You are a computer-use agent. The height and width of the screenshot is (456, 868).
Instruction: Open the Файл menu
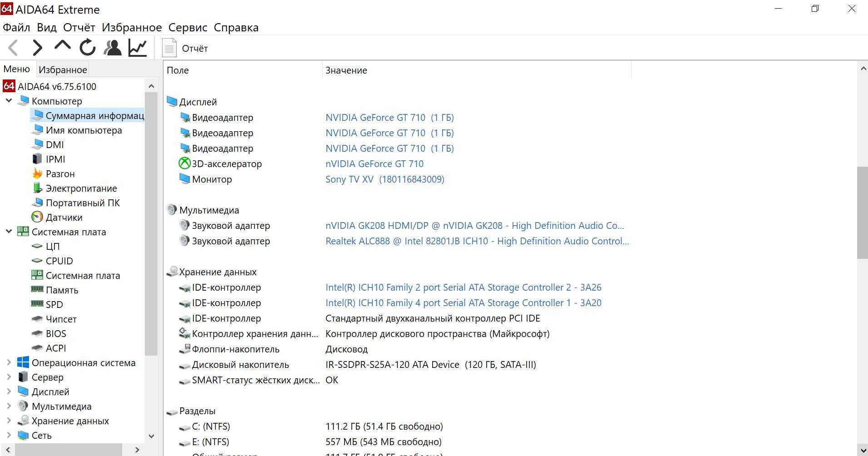coord(16,27)
